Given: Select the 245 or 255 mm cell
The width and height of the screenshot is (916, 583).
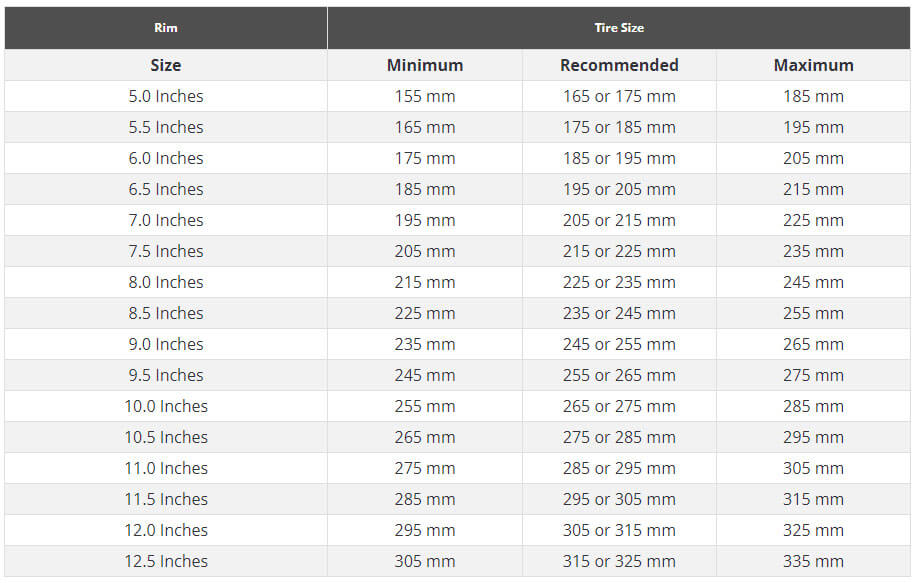Looking at the screenshot, I should pyautogui.click(x=619, y=344).
